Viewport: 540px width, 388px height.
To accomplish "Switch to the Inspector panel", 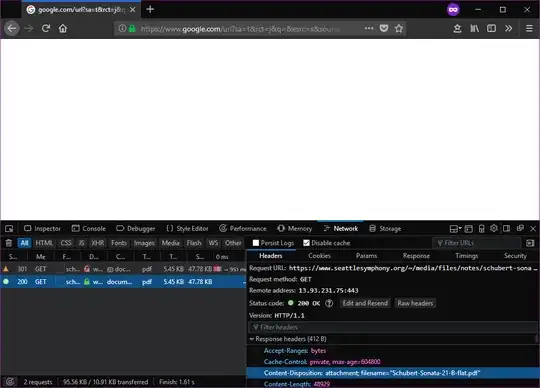I will coord(42,229).
